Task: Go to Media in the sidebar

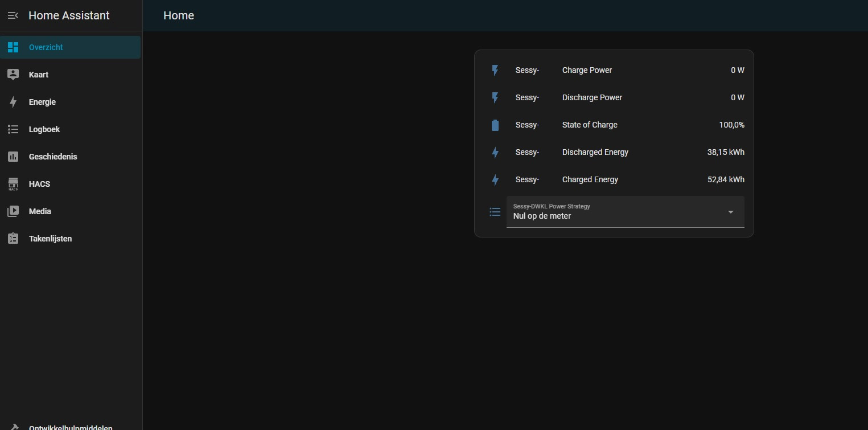Action: (x=71, y=211)
